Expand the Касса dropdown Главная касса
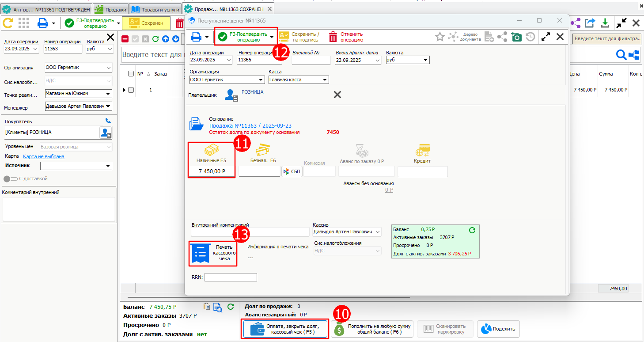Image resolution: width=644 pixels, height=342 pixels. click(x=325, y=80)
